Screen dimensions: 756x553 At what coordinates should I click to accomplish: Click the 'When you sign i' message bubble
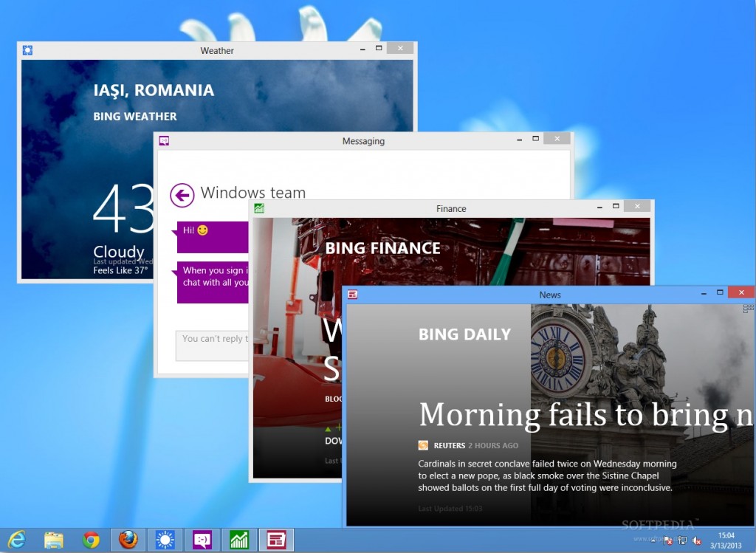213,282
